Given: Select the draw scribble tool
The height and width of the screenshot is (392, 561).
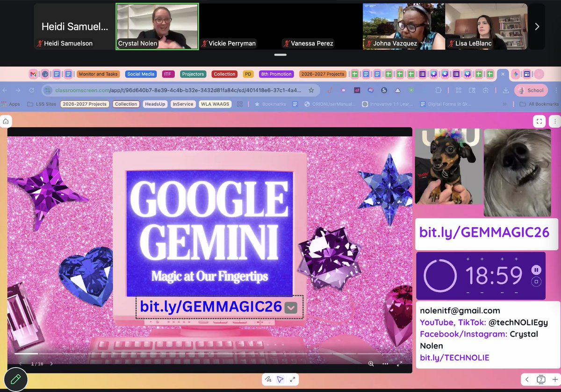Looking at the screenshot, I should tap(269, 379).
